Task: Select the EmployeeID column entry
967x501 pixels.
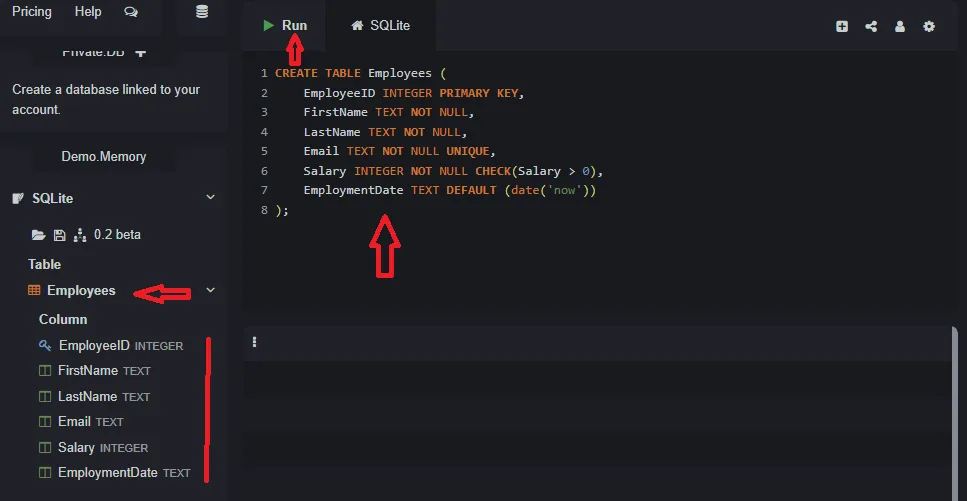Action: pyautogui.click(x=94, y=346)
